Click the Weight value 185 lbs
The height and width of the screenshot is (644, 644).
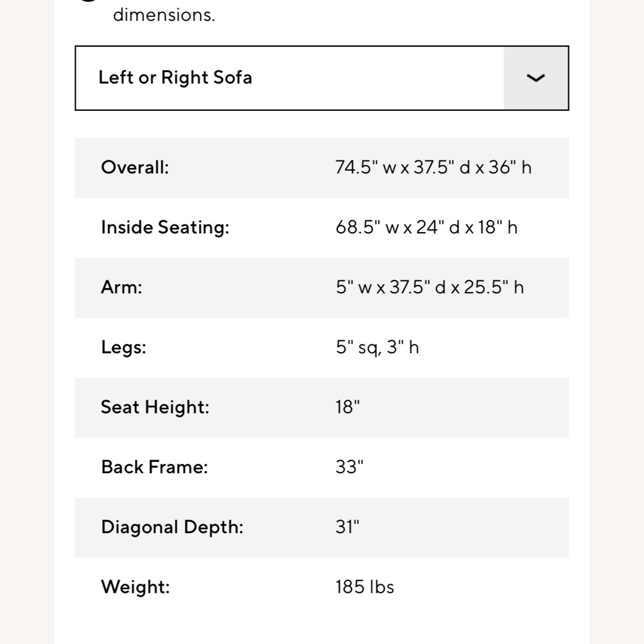click(365, 587)
